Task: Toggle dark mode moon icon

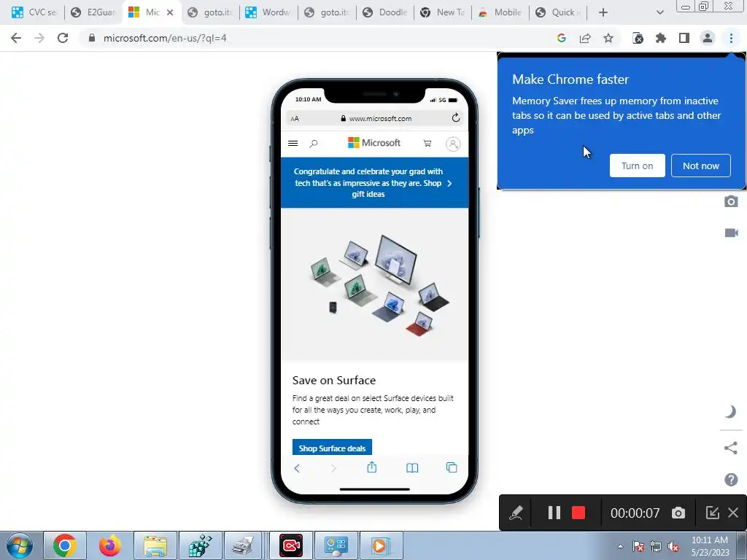Action: 730,411
